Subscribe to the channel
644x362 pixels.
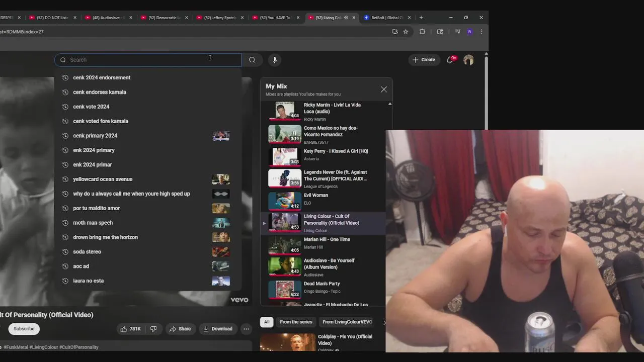24,329
